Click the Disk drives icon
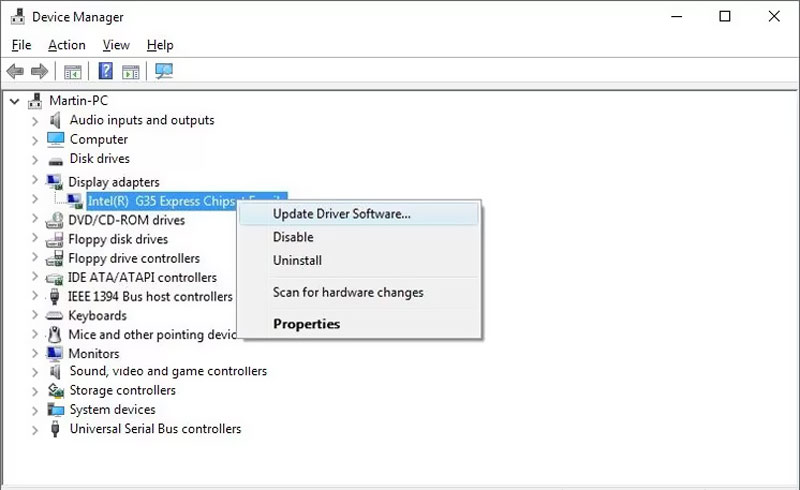The height and width of the screenshot is (490, 800). (56, 161)
